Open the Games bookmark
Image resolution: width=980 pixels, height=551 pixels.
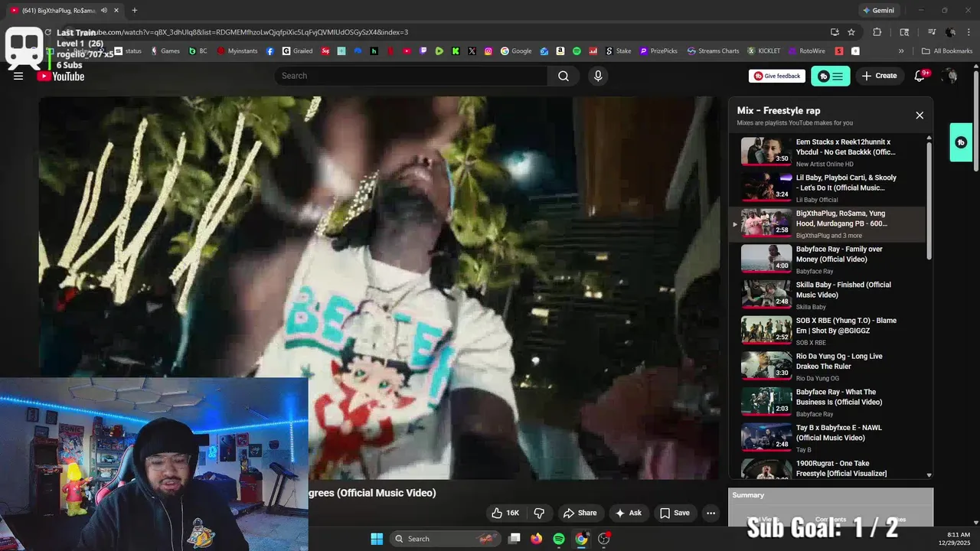tap(165, 51)
